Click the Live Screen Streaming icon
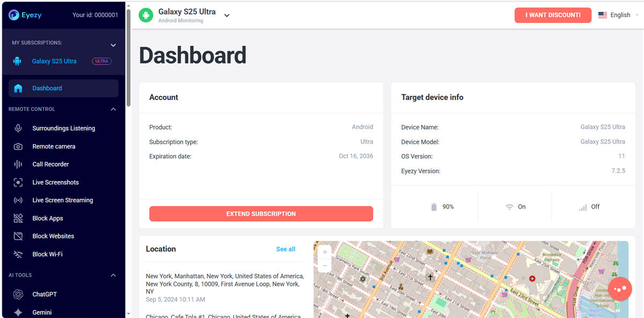 pyautogui.click(x=18, y=200)
